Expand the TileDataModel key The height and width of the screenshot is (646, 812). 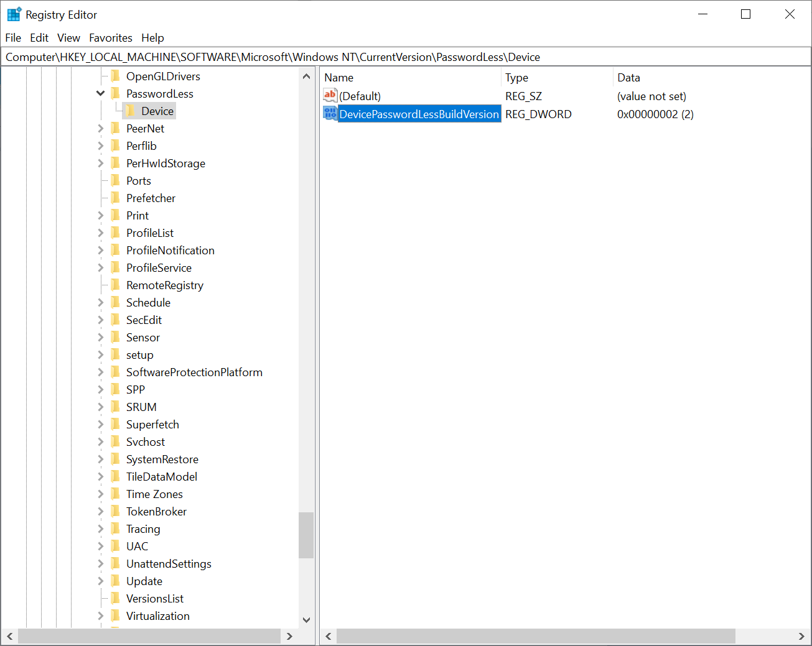pos(101,477)
